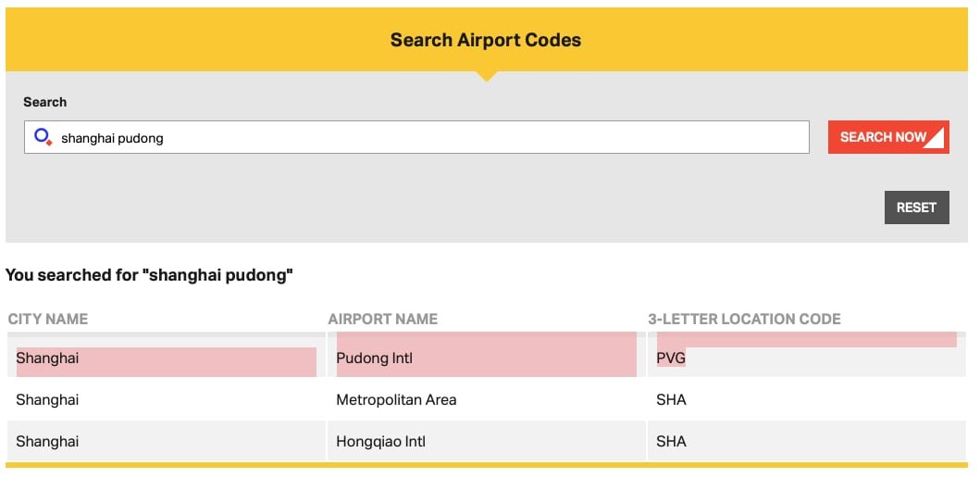Click SHA code in Metropolitan Area row

pyautogui.click(x=671, y=399)
